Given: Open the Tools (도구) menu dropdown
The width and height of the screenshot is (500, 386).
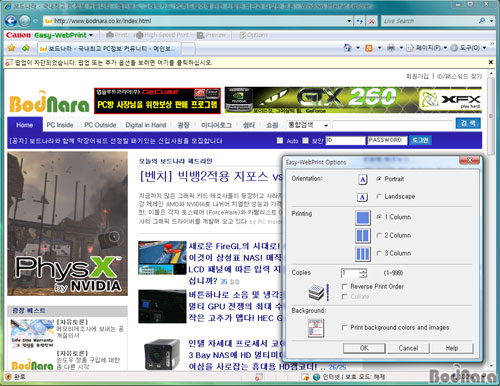Looking at the screenshot, I should tap(468, 48).
